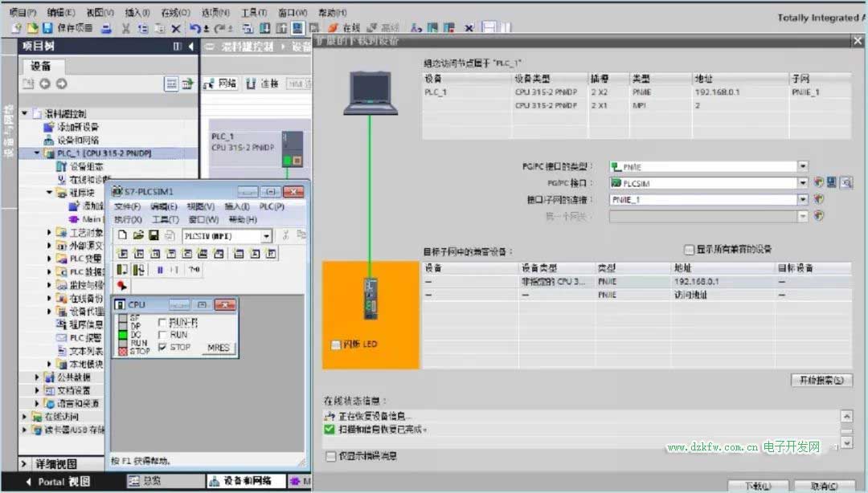Click the PLC_1 device graphic in network view
The width and height of the screenshot is (868, 493).
(x=293, y=149)
